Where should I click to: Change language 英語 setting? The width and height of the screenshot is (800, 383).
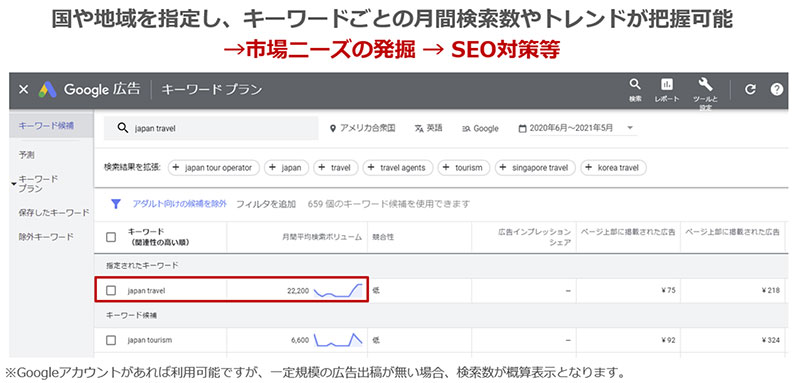click(x=428, y=129)
